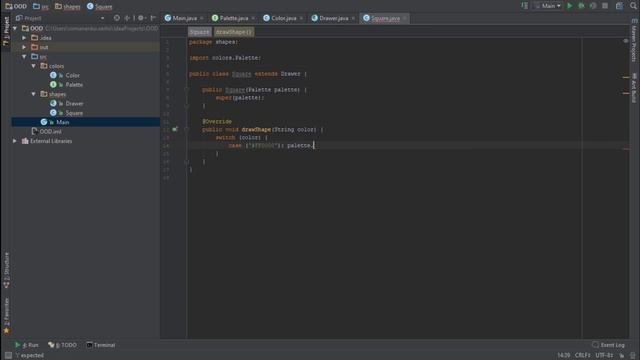Close the Square.java tab
Screen dimensions: 640x360
pyautogui.click(x=404, y=18)
